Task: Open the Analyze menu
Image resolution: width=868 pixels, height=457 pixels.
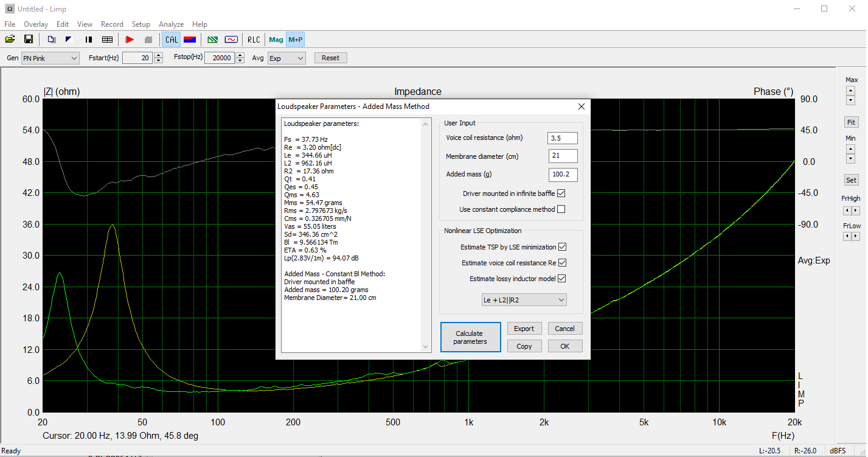Action: click(171, 24)
